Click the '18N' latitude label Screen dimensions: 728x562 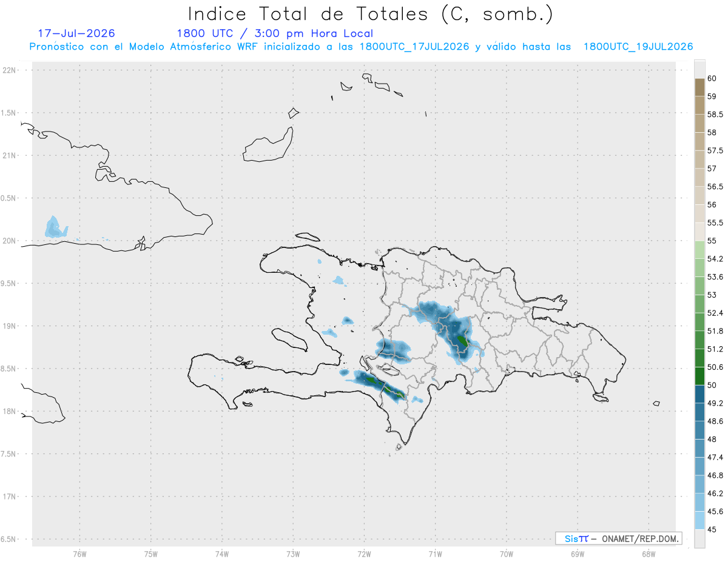coord(10,411)
